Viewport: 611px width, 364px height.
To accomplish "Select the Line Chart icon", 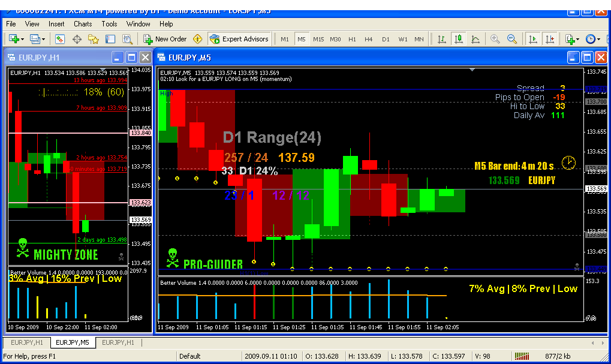I will (x=475, y=39).
